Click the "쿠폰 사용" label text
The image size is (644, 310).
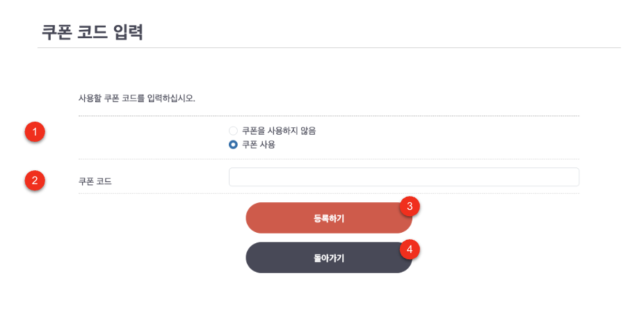coord(259,145)
